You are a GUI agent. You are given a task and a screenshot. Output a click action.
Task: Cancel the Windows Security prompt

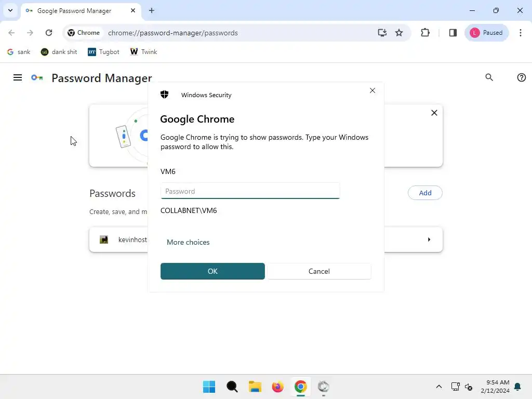319,271
